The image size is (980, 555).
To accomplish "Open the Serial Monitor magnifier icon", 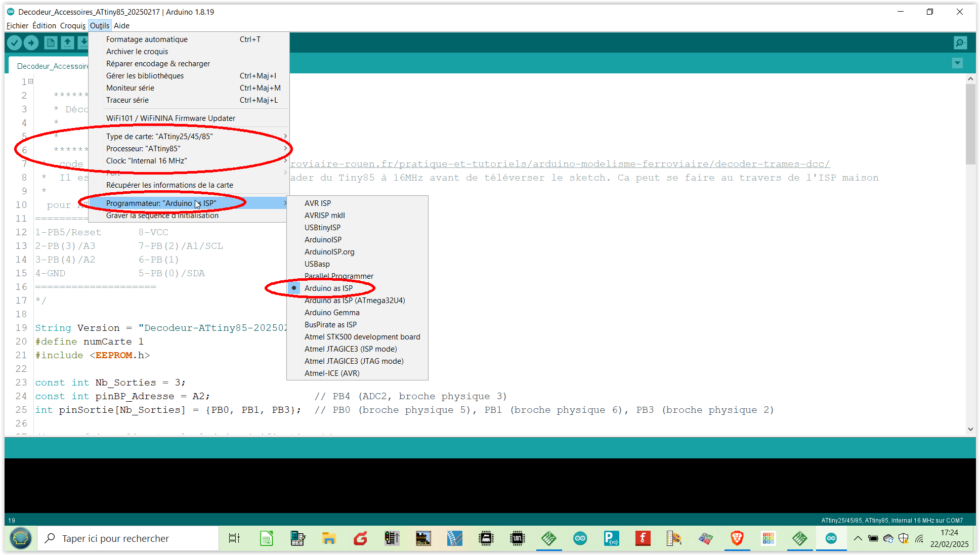I will [960, 43].
